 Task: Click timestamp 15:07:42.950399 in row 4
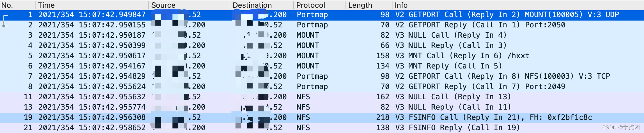point(112,46)
